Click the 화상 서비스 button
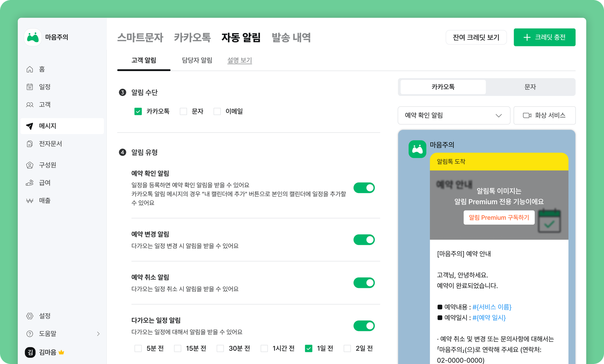 [544, 115]
